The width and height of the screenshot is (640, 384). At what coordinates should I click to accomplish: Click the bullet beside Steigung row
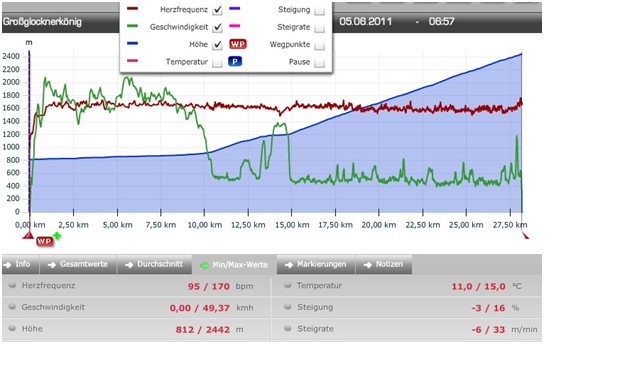tap(287, 307)
